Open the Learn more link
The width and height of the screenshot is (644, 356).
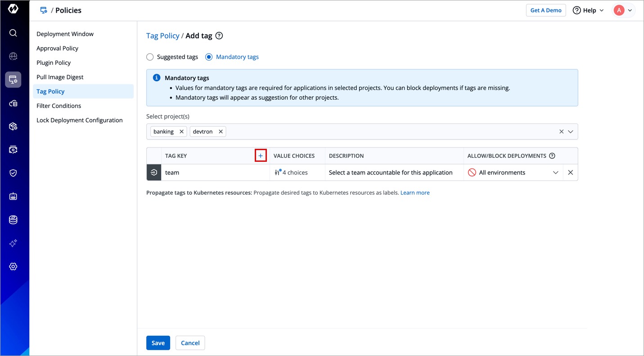[x=414, y=193]
